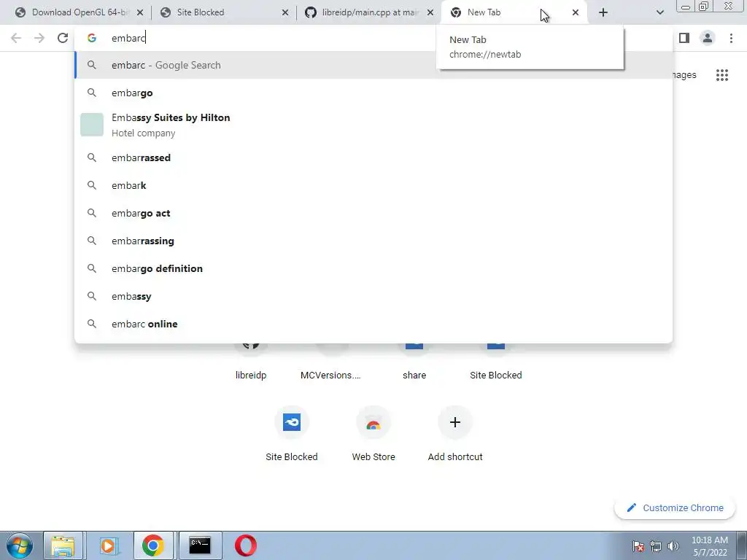Click the Embassy Suites thumbnail image
The height and width of the screenshot is (560, 747).
[92, 125]
